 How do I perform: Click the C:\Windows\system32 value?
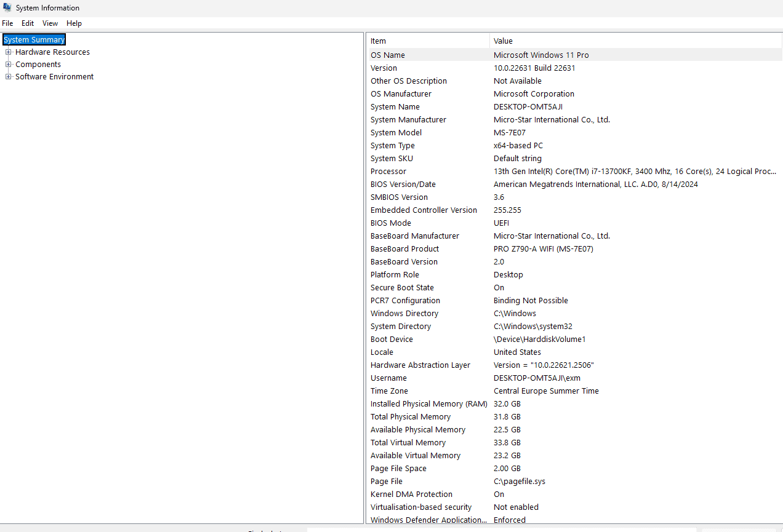533,327
